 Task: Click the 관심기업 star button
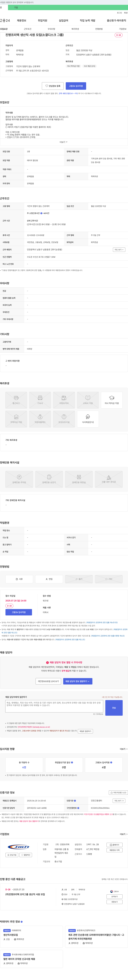coord(12,855)
